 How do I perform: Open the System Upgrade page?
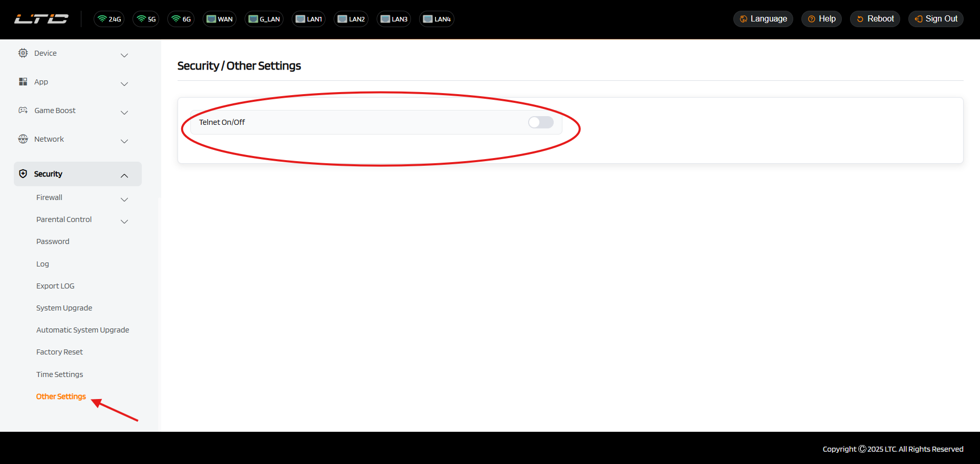[x=64, y=308]
